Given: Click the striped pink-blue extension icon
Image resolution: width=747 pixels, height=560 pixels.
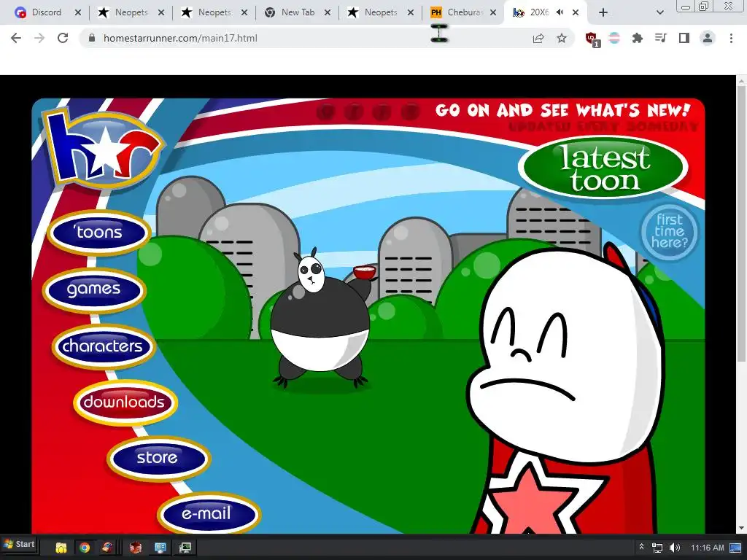Looking at the screenshot, I should [614, 38].
